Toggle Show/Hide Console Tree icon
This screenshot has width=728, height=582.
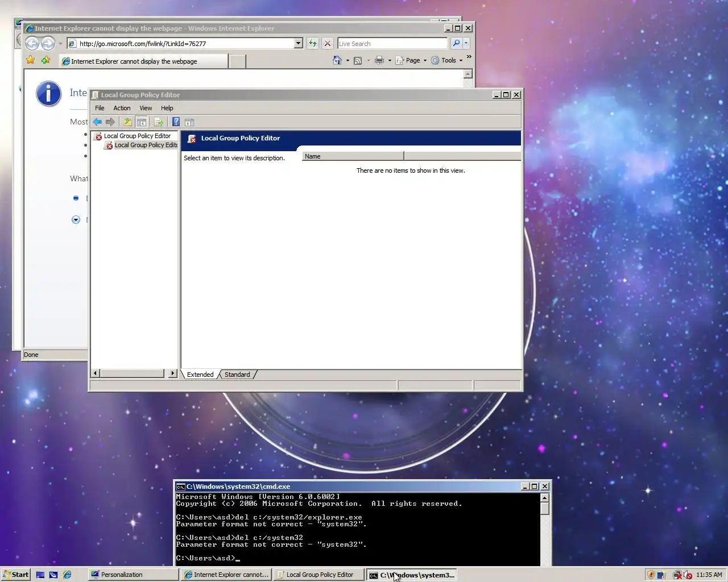click(142, 122)
